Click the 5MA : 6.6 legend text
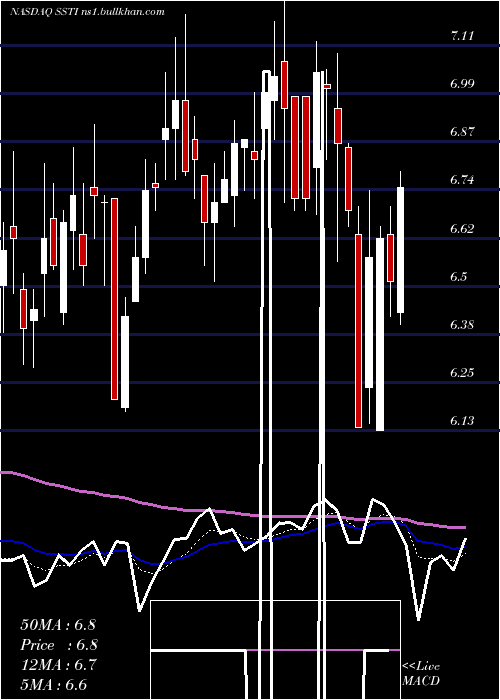This screenshot has width=500, height=700. pos(54,684)
